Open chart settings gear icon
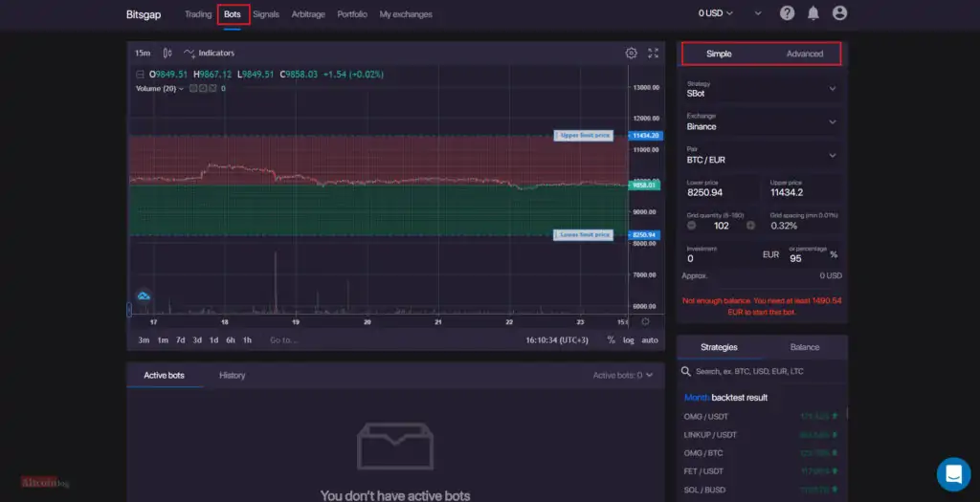 tap(632, 54)
